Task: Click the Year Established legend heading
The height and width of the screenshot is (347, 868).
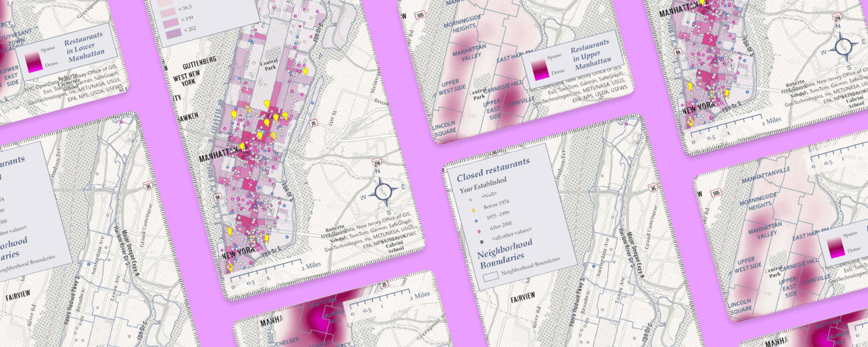Action: coord(483,185)
